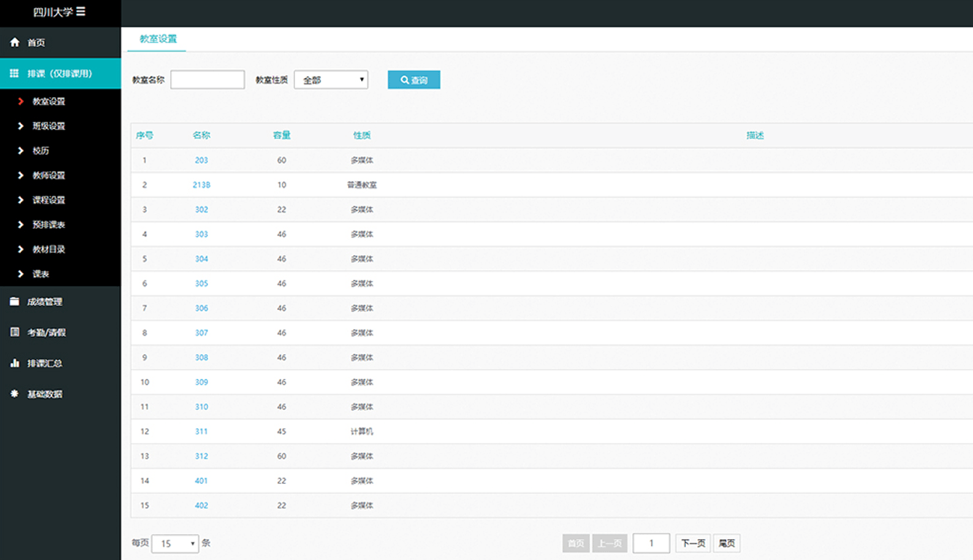Go to 下一页 in the pagination
The width and height of the screenshot is (973, 560).
(693, 543)
